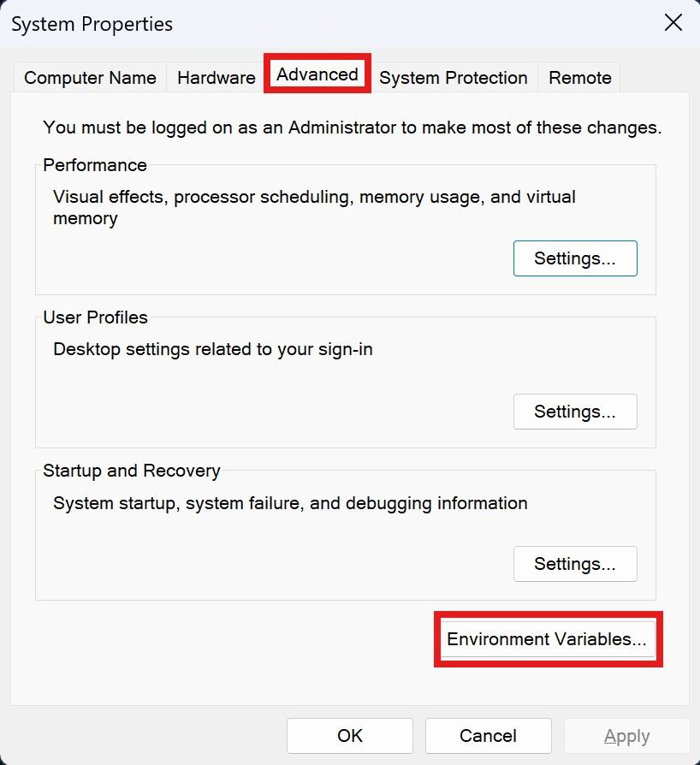The image size is (700, 765).
Task: Click the desktop settings sign-in description
Action: [x=213, y=349]
